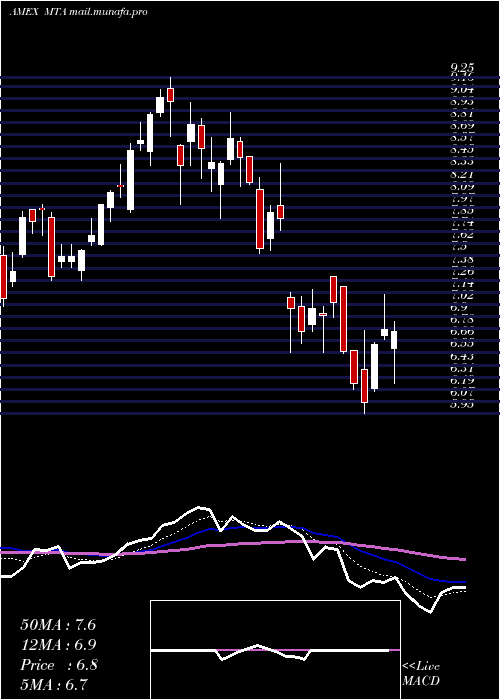This screenshot has height=700, width=500.
Task: Click the '5MA : 6.7' readout
Action: tap(54, 684)
